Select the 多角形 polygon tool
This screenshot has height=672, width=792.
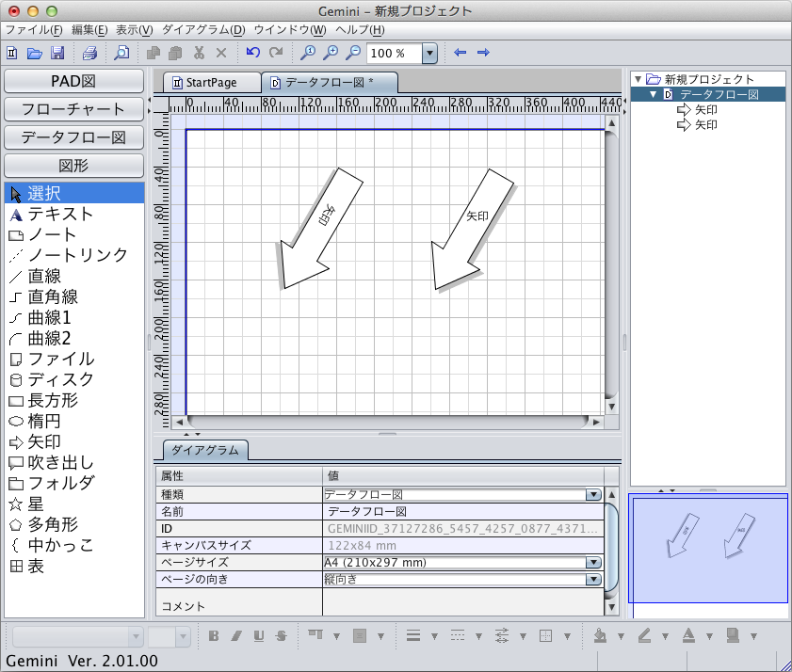(74, 524)
